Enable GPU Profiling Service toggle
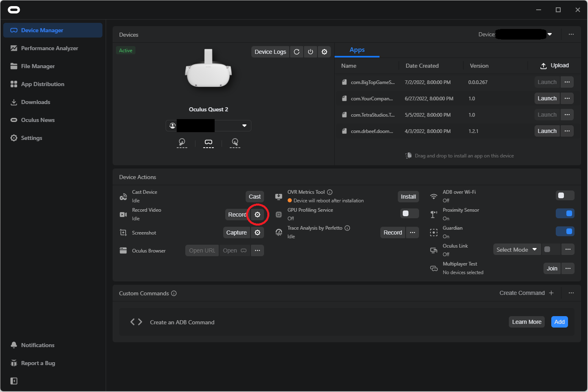 point(410,213)
